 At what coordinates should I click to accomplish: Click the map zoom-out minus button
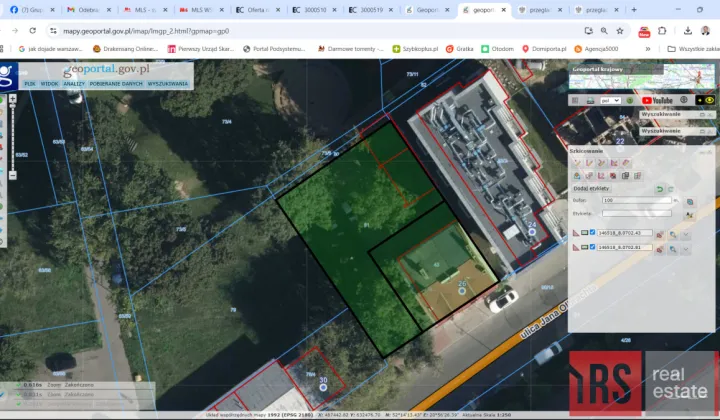tap(12, 175)
